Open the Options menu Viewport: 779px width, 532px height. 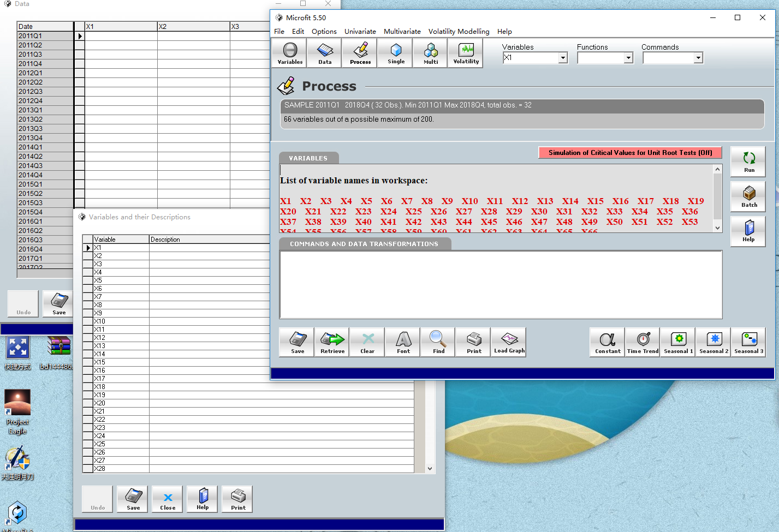click(324, 32)
